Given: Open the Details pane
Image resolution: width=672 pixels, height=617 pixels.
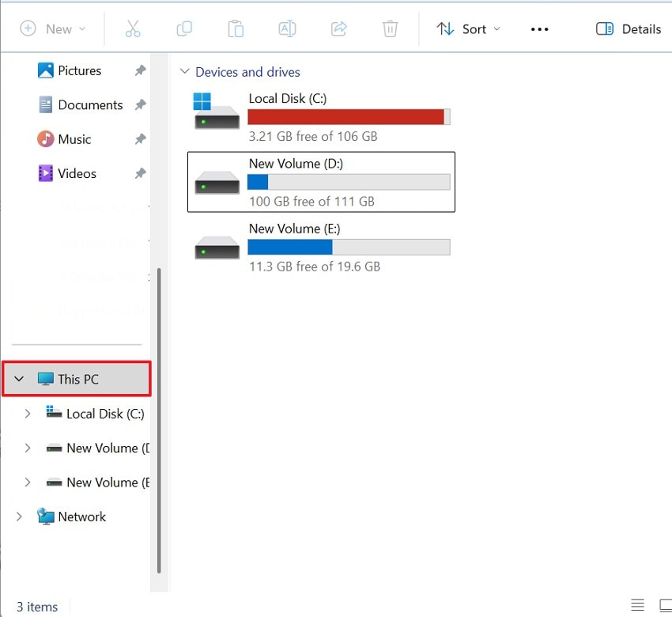Looking at the screenshot, I should tap(628, 28).
